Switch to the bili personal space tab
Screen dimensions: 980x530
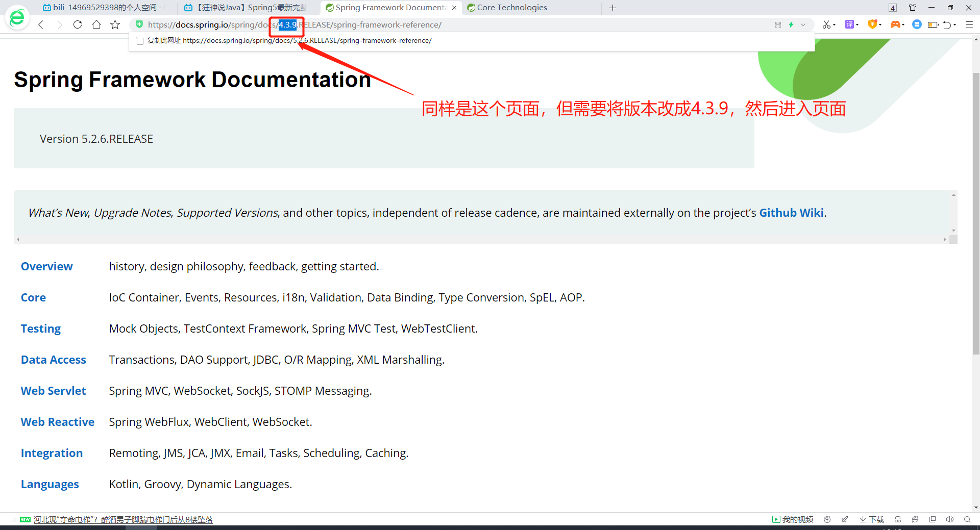click(x=105, y=8)
